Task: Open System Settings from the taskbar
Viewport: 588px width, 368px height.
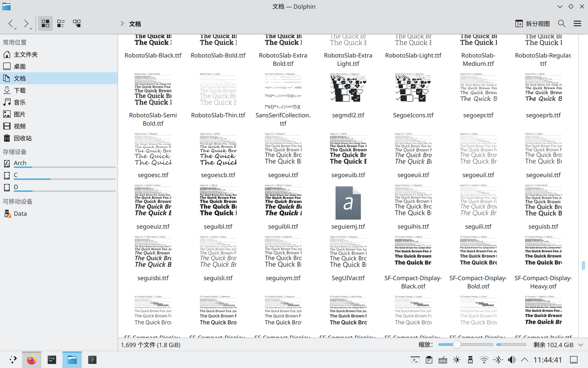Action: pyautogui.click(x=52, y=360)
